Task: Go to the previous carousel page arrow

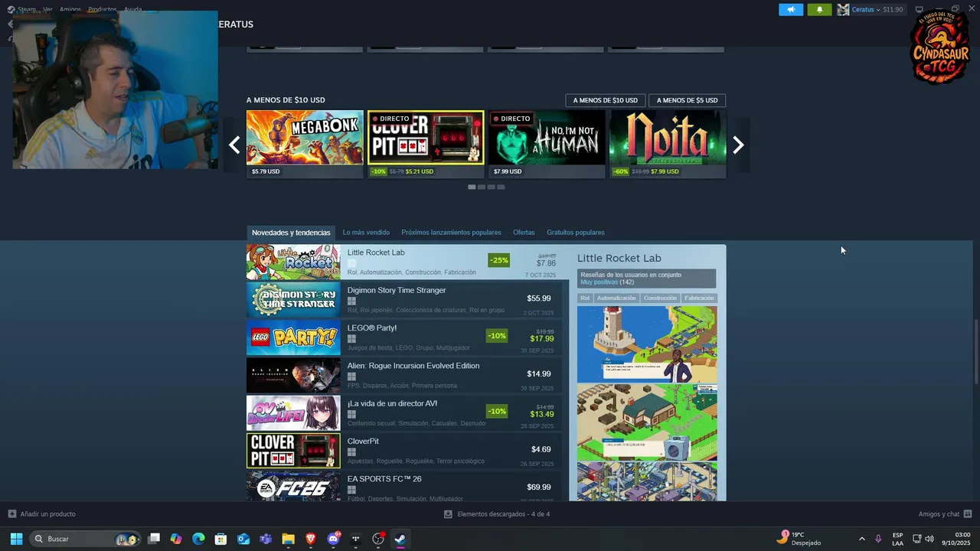Action: (234, 145)
